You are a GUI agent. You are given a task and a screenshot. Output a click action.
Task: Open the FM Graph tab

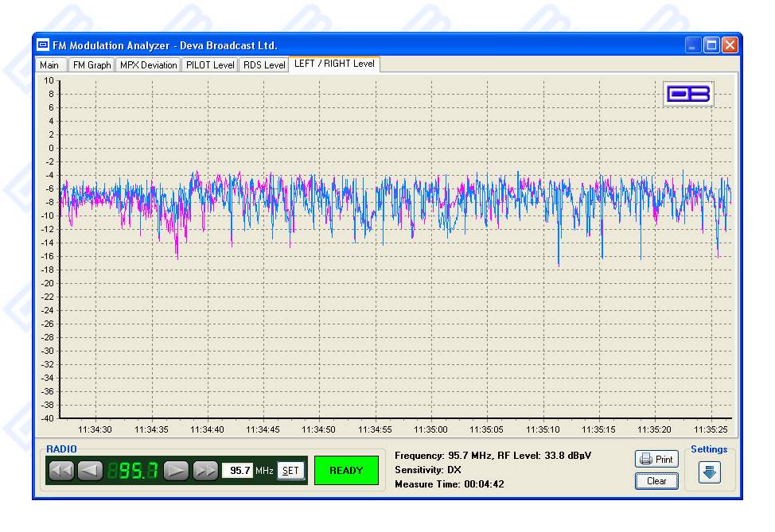pos(92,65)
